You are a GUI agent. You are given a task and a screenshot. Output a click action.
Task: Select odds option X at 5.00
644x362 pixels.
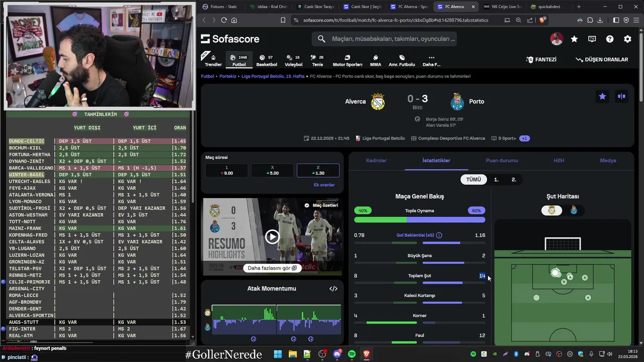tap(272, 170)
